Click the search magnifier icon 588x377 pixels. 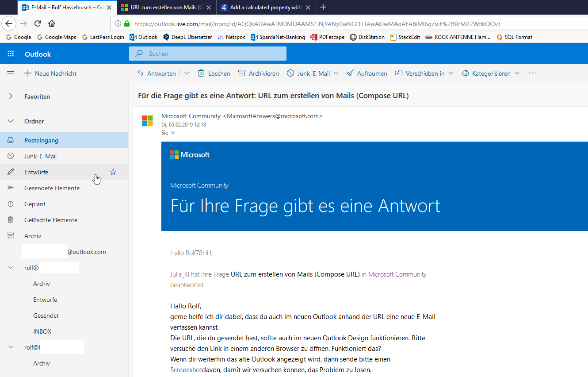pos(139,54)
